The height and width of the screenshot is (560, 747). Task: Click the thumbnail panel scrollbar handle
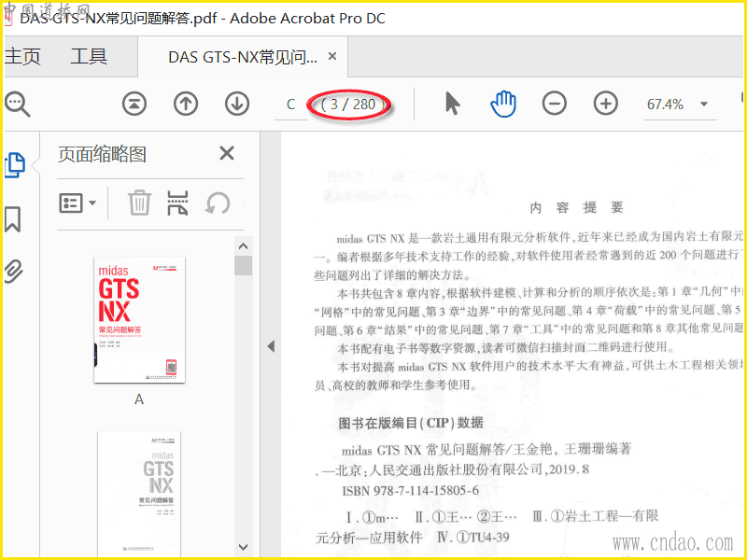point(243,266)
